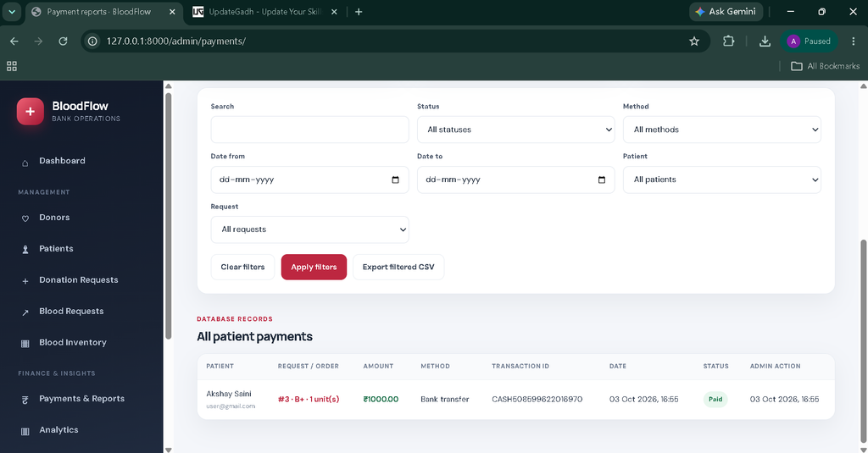Open a new browser tab
Viewport: 868px width, 453px height.
coord(359,12)
